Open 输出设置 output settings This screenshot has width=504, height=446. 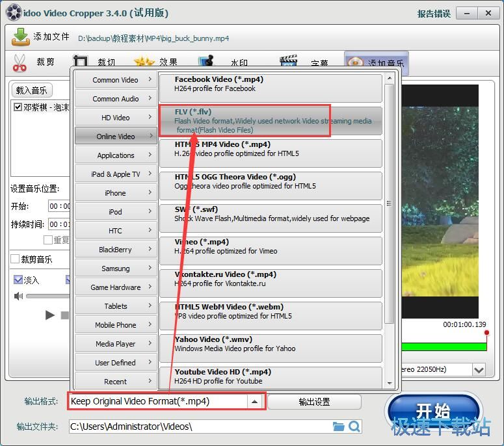(x=314, y=402)
